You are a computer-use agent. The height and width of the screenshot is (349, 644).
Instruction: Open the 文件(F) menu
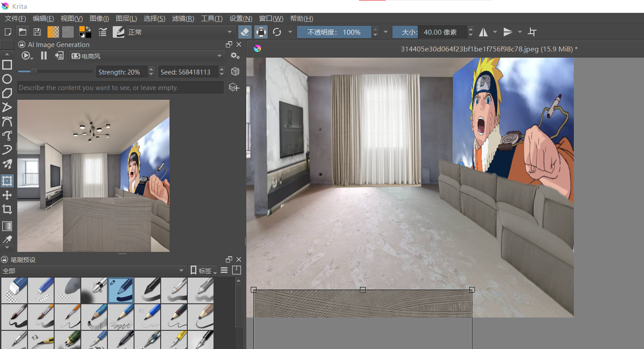pyautogui.click(x=16, y=19)
